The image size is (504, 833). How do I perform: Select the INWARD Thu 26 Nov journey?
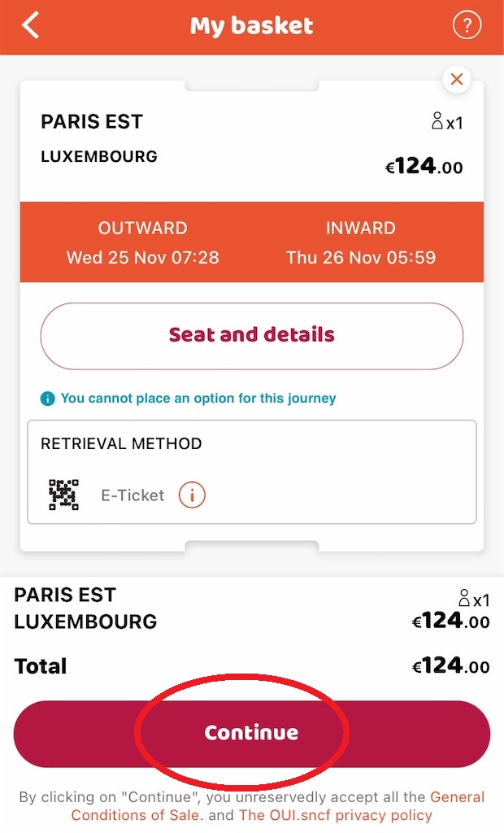361,242
